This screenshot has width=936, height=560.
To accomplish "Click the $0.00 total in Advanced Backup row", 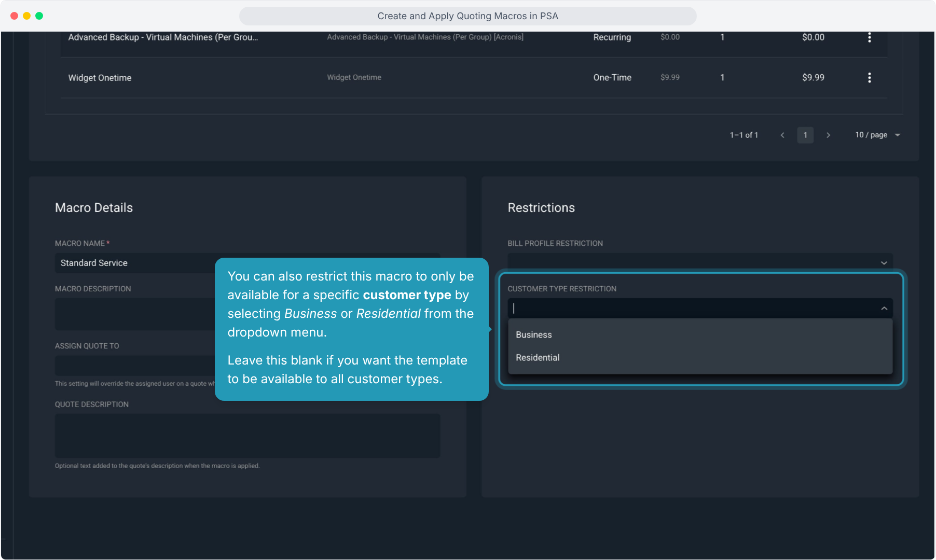I will pyautogui.click(x=813, y=37).
